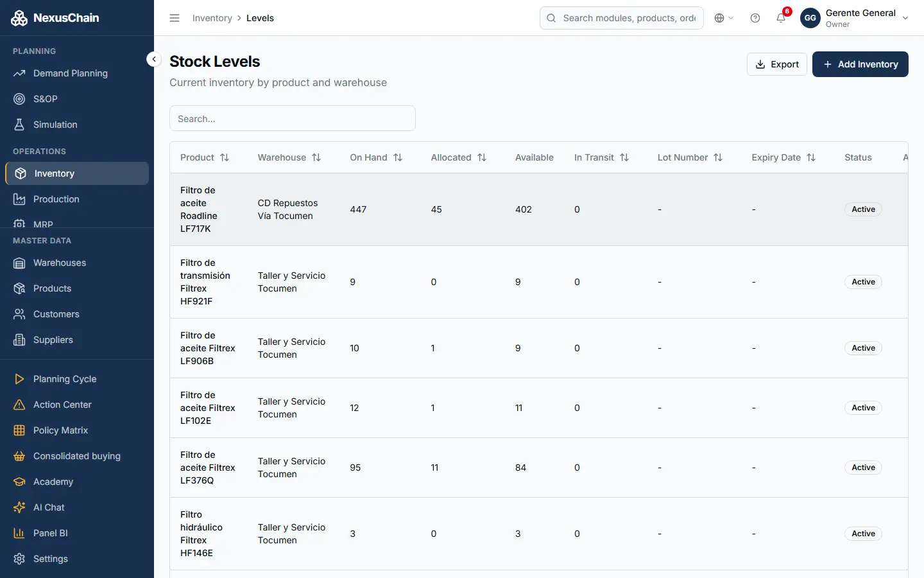The image size is (924, 578).
Task: Sort table by In Transit column
Action: click(x=602, y=157)
